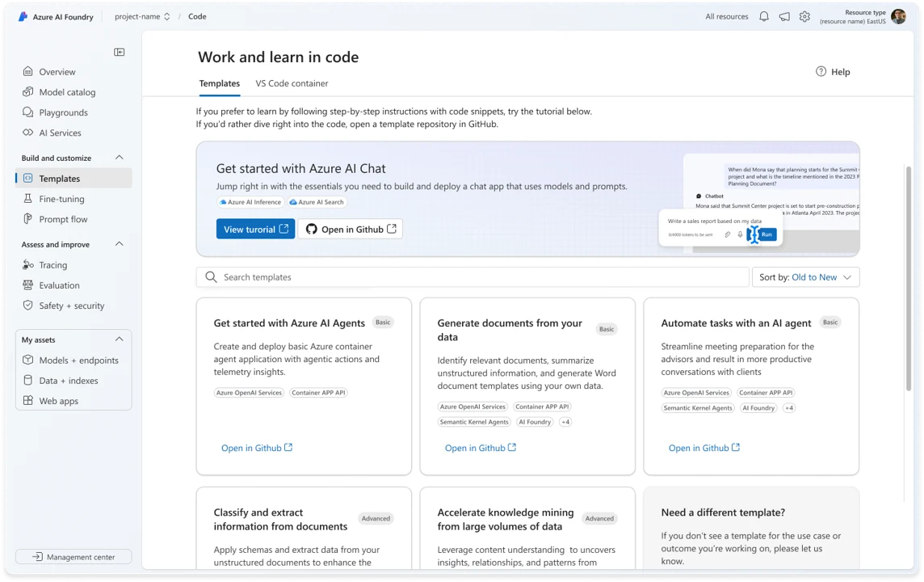Click the Evaluation scales icon

[x=27, y=285]
